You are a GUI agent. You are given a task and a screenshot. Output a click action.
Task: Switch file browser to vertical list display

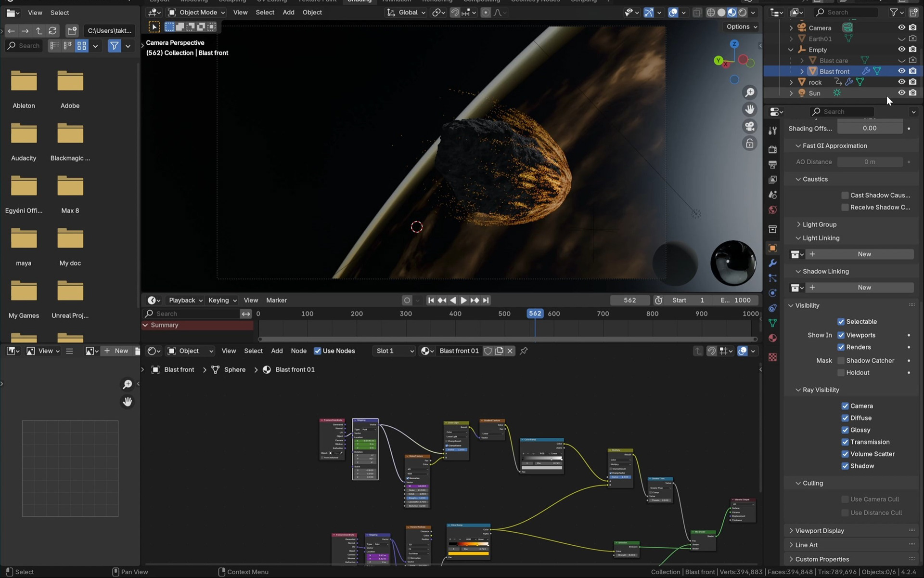54,46
